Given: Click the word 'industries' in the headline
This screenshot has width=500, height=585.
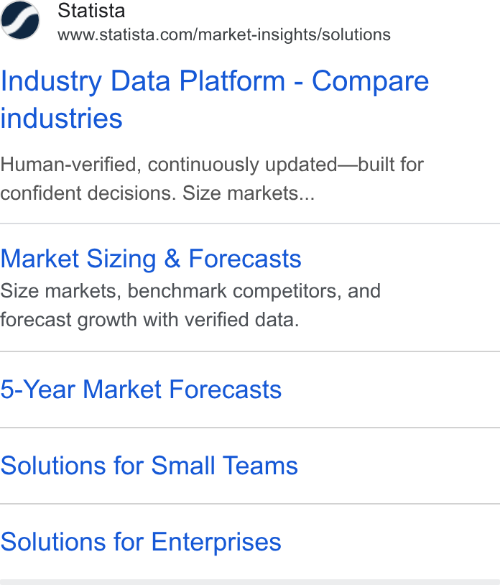Looking at the screenshot, I should 61,119.
